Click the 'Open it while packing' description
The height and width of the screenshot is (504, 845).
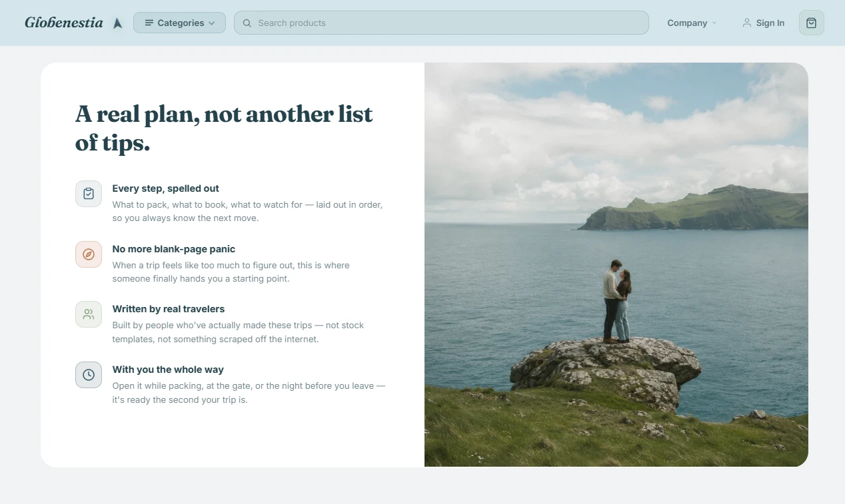249,393
